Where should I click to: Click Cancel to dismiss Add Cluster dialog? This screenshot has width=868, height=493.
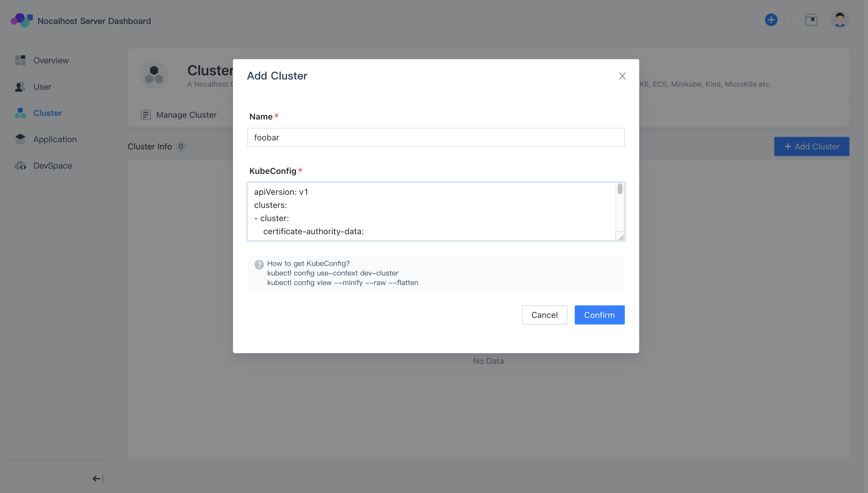[544, 315]
